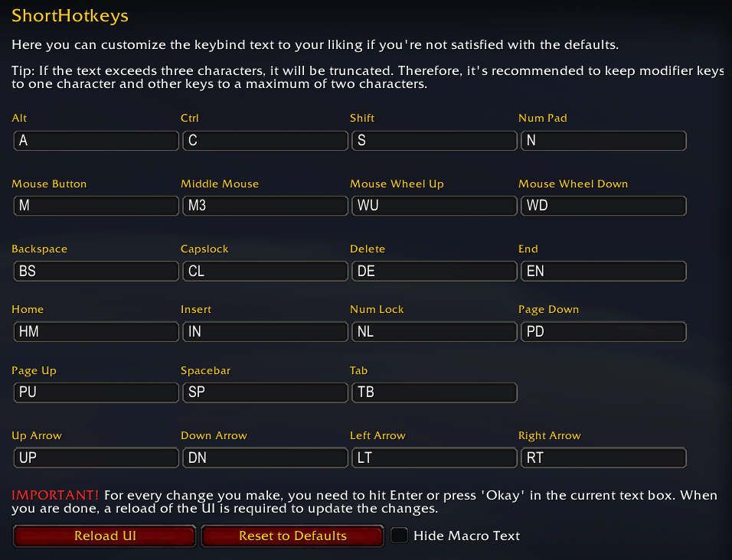
Task: Click the Mouse Wheel Up text box
Action: click(434, 206)
